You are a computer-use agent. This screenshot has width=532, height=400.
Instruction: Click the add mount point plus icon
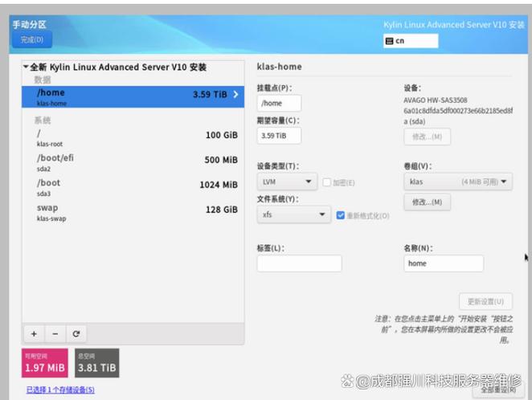pyautogui.click(x=34, y=334)
